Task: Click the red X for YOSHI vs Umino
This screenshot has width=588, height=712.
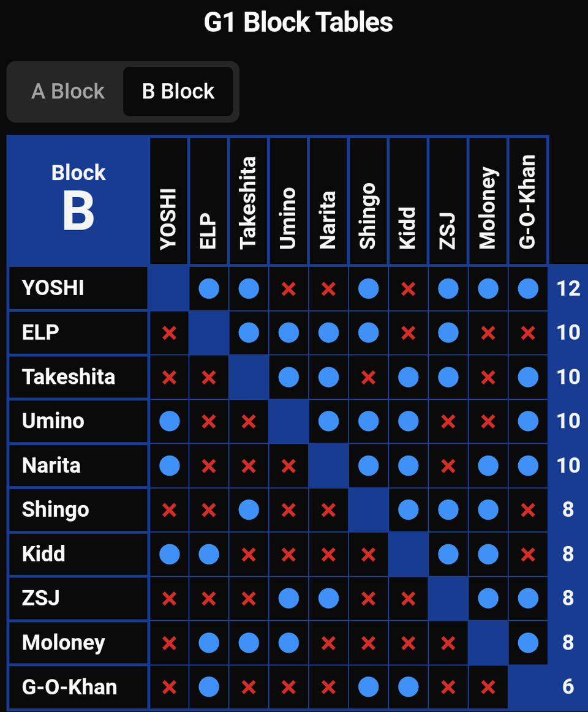Action: (288, 289)
